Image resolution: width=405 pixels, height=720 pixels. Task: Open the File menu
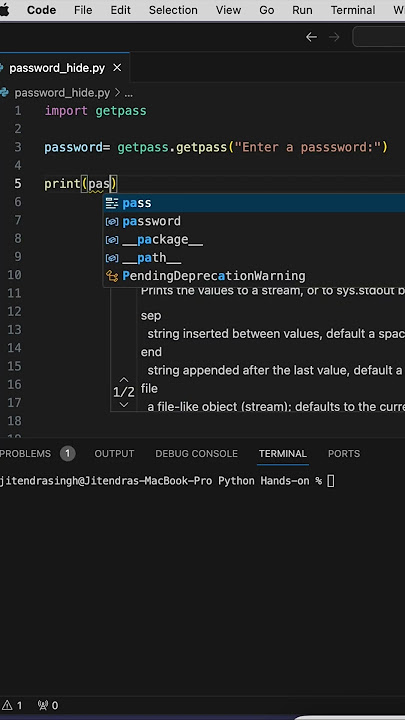tap(83, 10)
